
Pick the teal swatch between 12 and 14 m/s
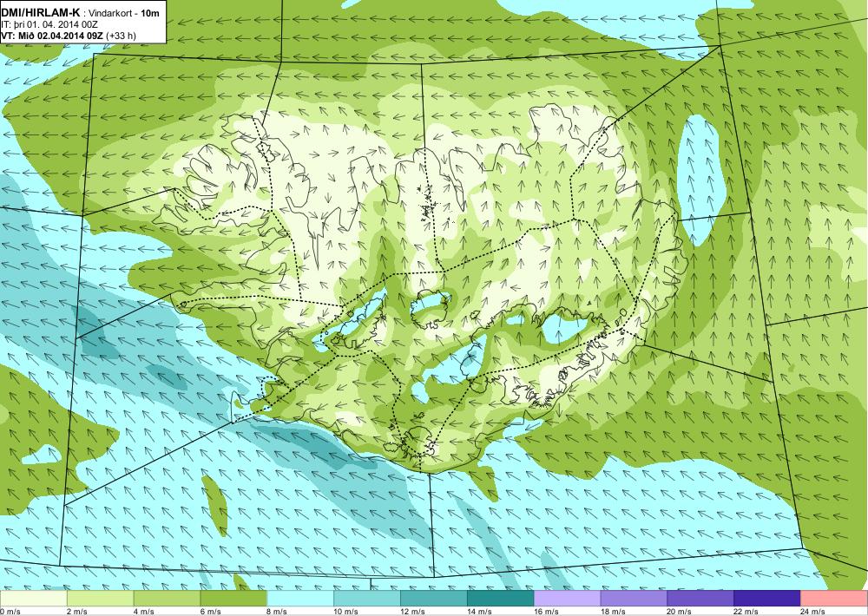point(433,599)
